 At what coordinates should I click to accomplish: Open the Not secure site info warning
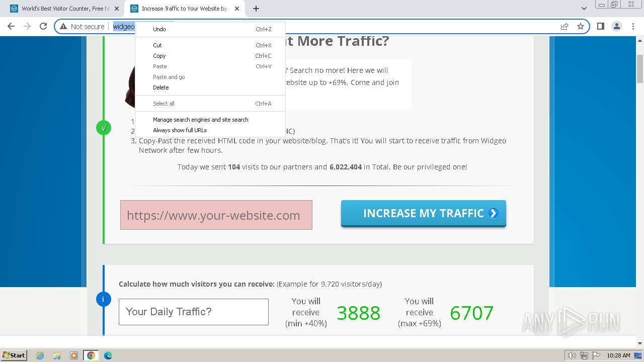tap(82, 27)
